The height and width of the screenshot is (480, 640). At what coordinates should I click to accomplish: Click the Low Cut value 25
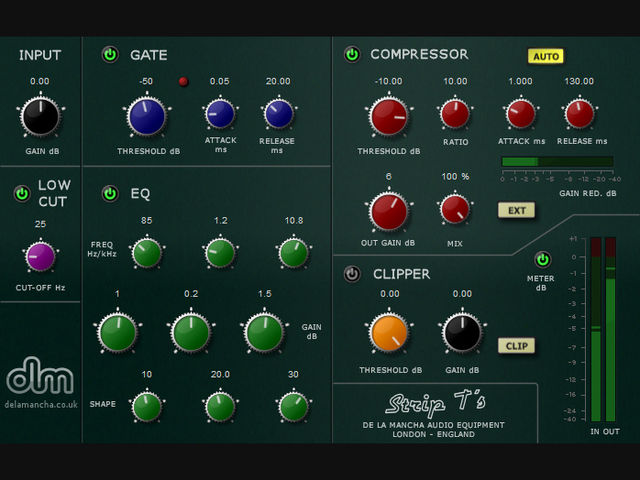(x=40, y=224)
